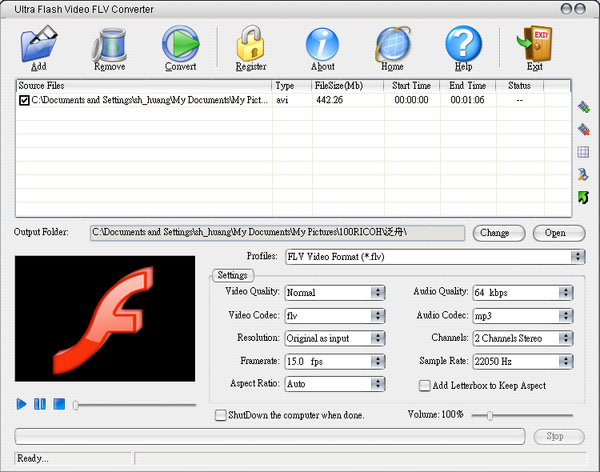
Task: Click the Open output folder button
Action: [x=559, y=233]
